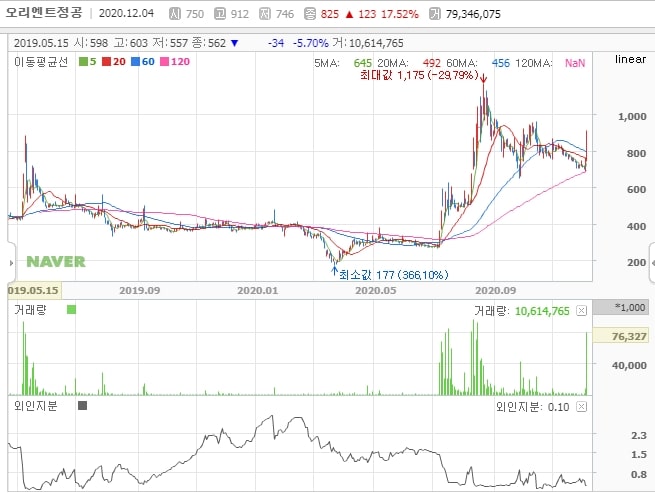The width and height of the screenshot is (655, 493).
Task: Click the 거래량 10,614,765 value in volume panel
Action: pos(542,311)
